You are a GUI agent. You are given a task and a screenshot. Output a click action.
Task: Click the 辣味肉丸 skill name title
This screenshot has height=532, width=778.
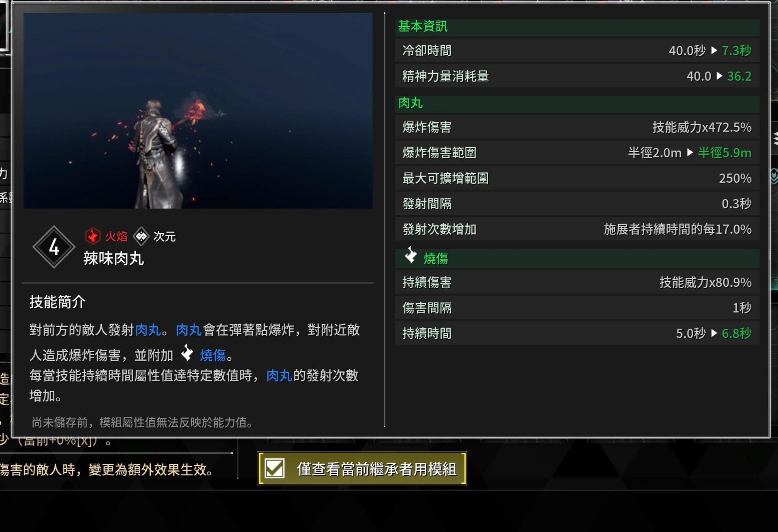point(113,259)
